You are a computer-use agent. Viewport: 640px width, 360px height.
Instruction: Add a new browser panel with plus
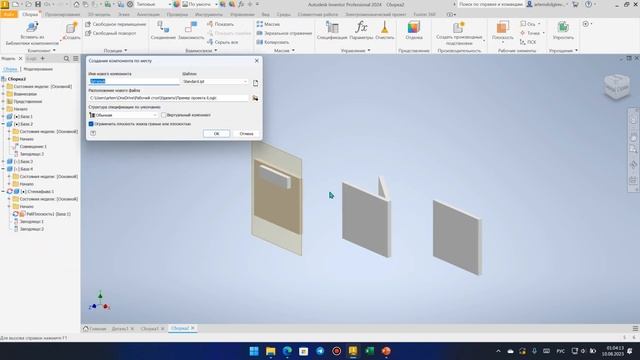[x=42, y=59]
